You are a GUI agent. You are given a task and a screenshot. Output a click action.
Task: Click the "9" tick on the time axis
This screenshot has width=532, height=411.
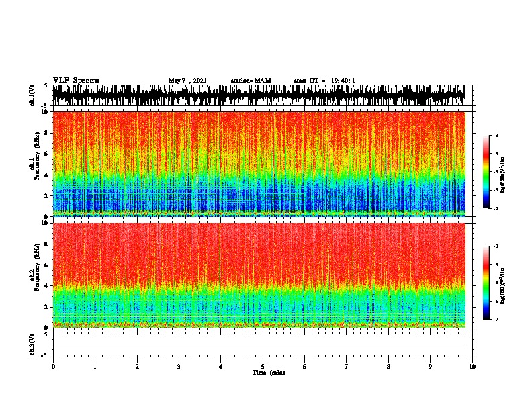[430, 367]
